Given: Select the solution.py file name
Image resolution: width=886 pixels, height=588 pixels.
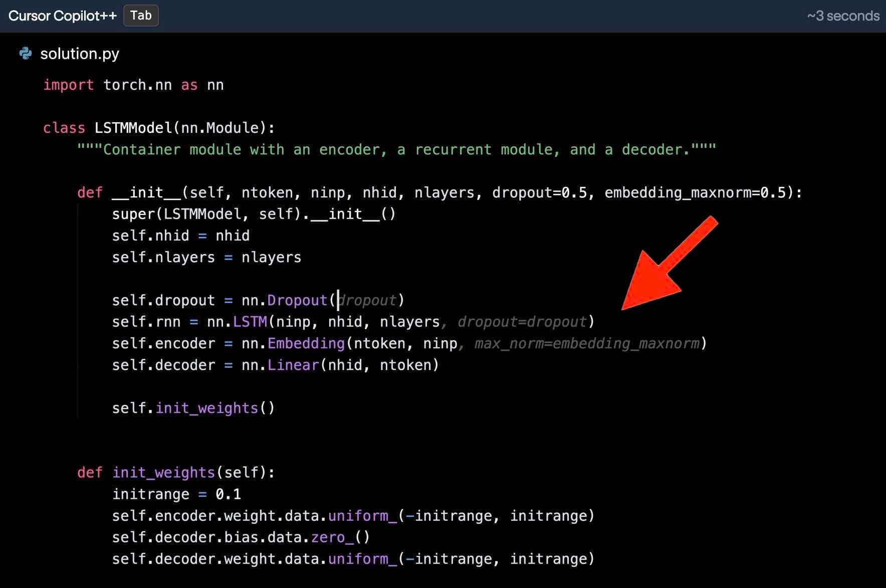Looking at the screenshot, I should 80,54.
